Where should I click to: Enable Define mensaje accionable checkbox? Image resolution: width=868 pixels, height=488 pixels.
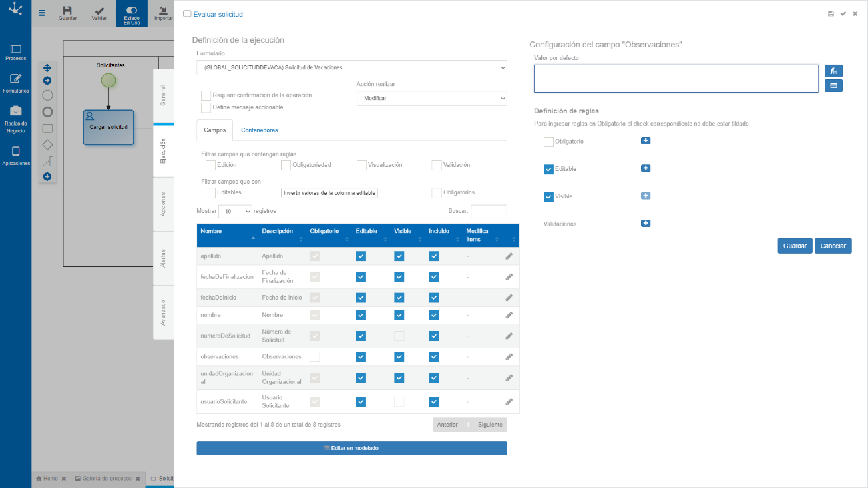206,107
